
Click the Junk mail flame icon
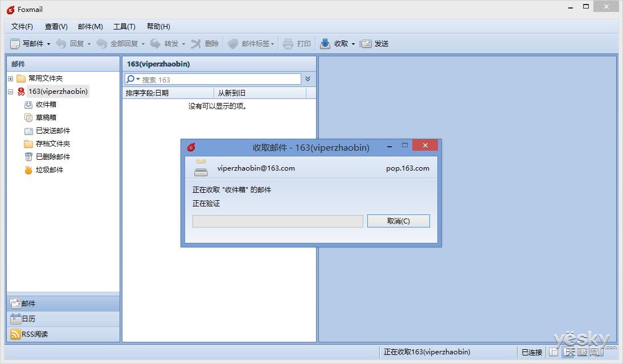pyautogui.click(x=28, y=170)
